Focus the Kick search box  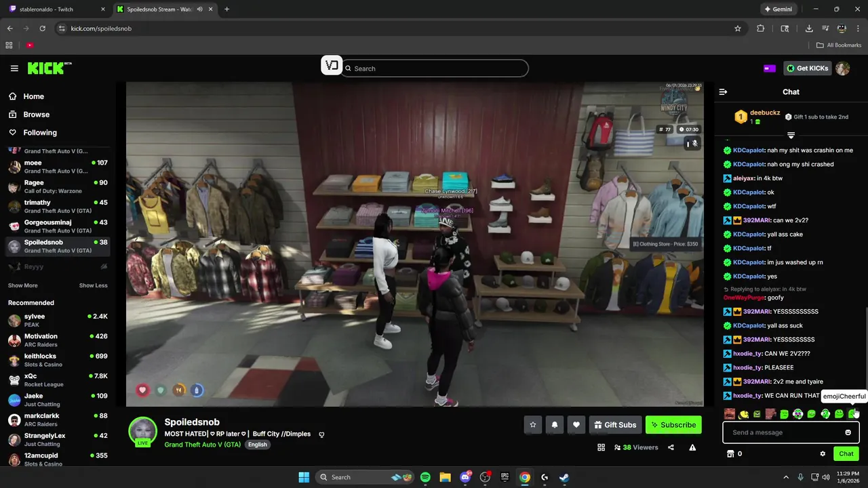[x=435, y=68]
